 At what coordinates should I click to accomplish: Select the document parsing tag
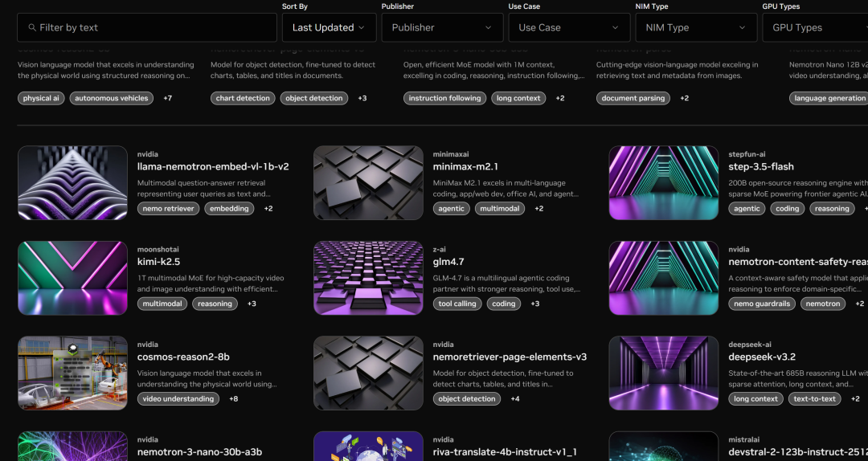pyautogui.click(x=633, y=99)
